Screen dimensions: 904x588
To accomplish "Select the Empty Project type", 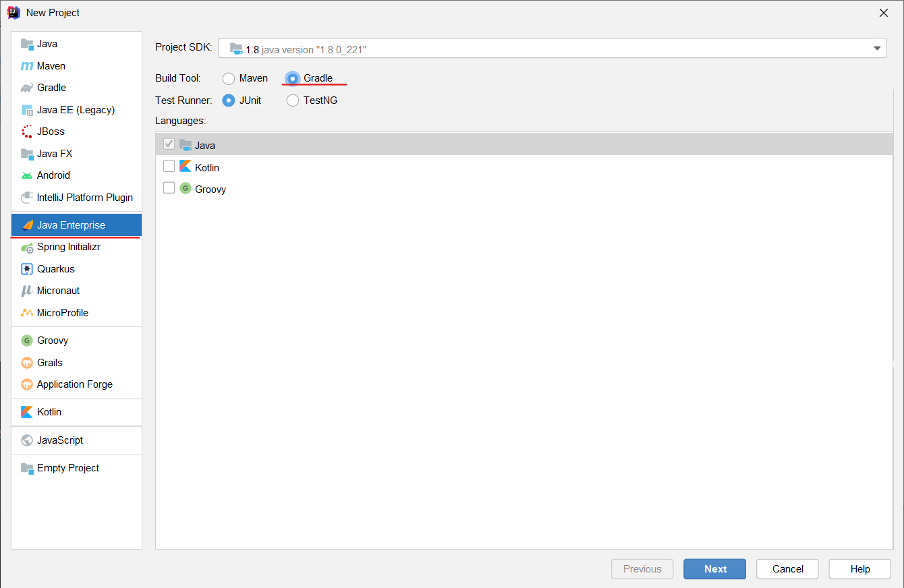I will [76, 468].
